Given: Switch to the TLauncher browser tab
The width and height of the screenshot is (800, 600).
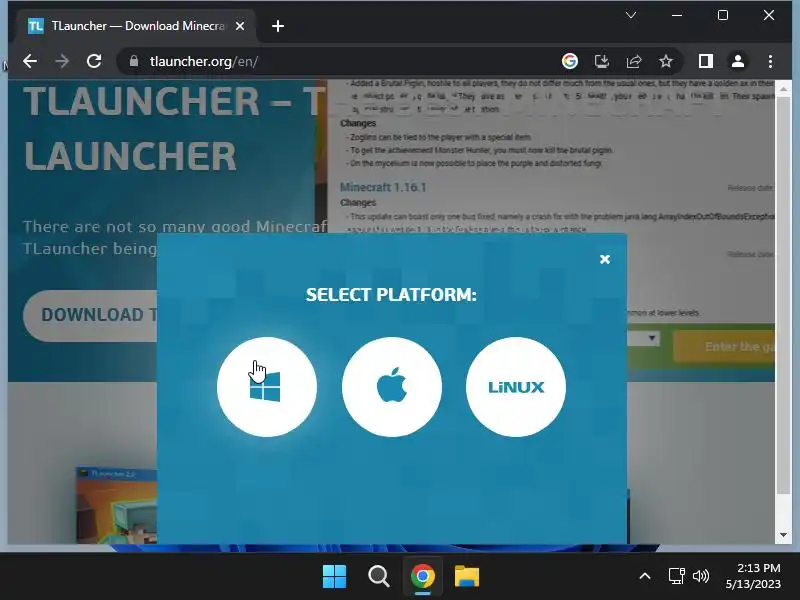Looking at the screenshot, I should (137, 26).
